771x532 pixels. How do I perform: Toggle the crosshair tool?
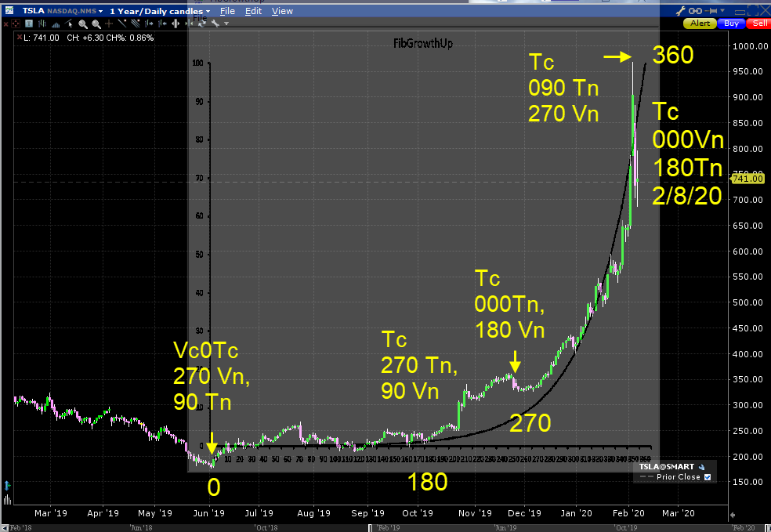[16, 24]
